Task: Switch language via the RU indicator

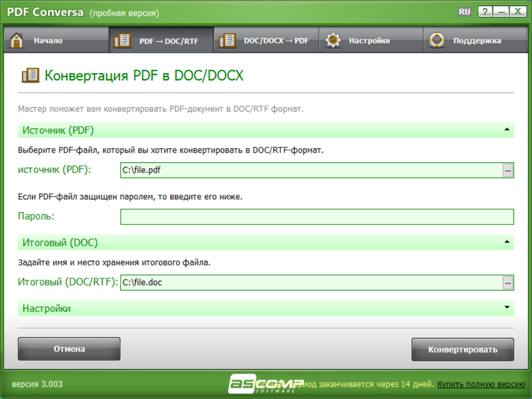Action: tap(464, 12)
